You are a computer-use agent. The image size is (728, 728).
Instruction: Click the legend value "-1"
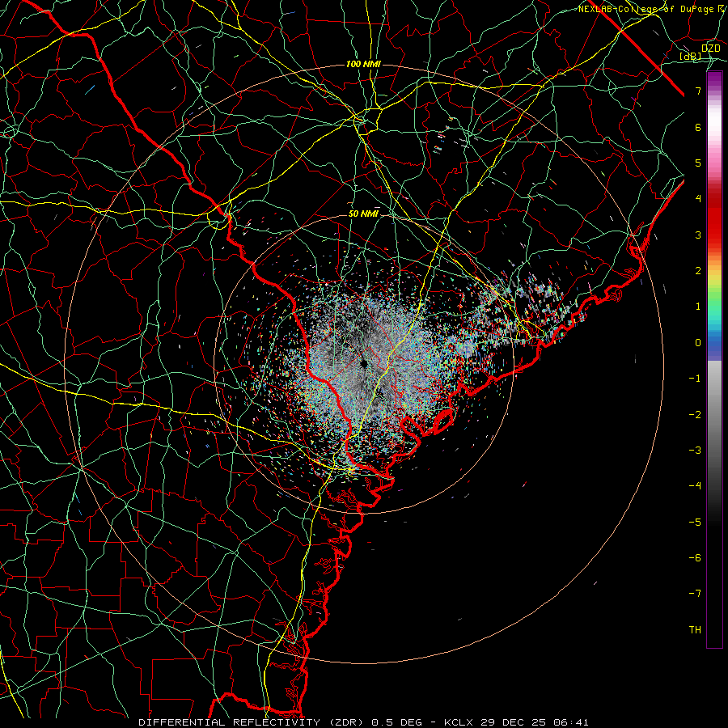pos(695,379)
